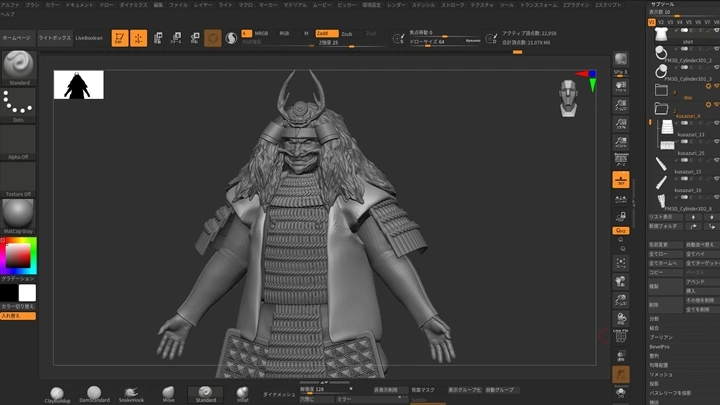
Task: Click the 100% actual size icon
Action: click(621, 124)
